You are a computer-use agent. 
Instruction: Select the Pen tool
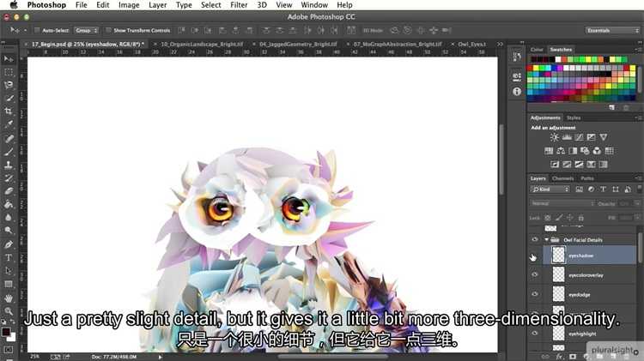(x=9, y=244)
